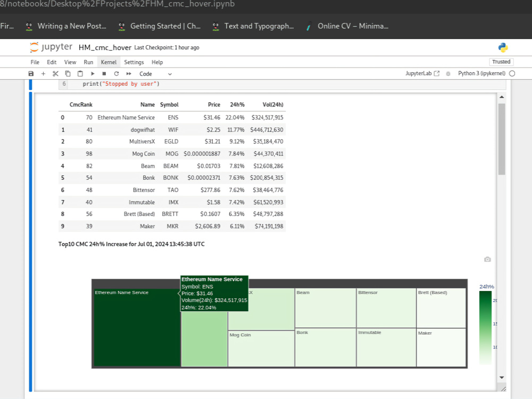Click the Top10 CMC 24h% Increase title text
This screenshot has width=532, height=399.
tap(131, 244)
